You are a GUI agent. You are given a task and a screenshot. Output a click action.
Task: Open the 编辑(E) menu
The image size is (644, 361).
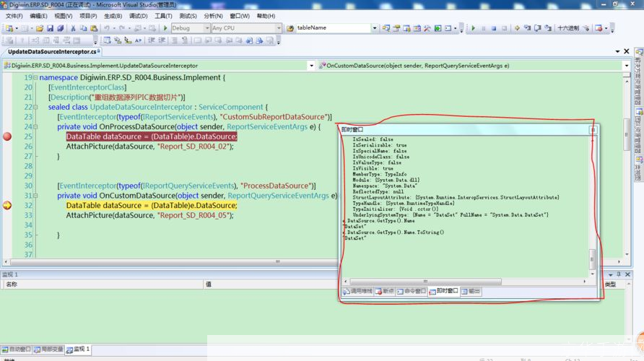38,16
